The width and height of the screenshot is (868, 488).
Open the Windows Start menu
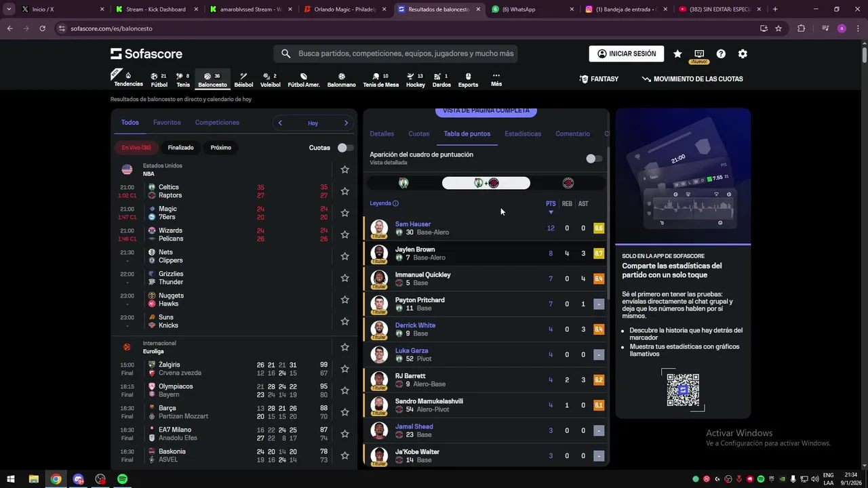tap(11, 479)
